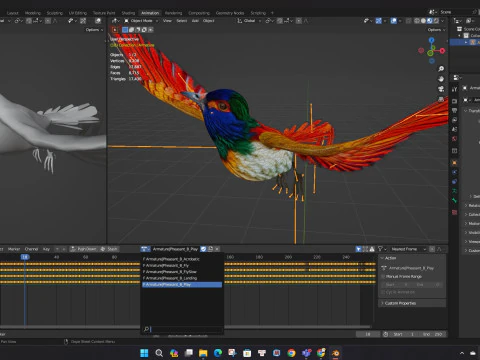Select Armature|Pheasant_B_Landing action
The image size is (480, 360).
point(182,278)
